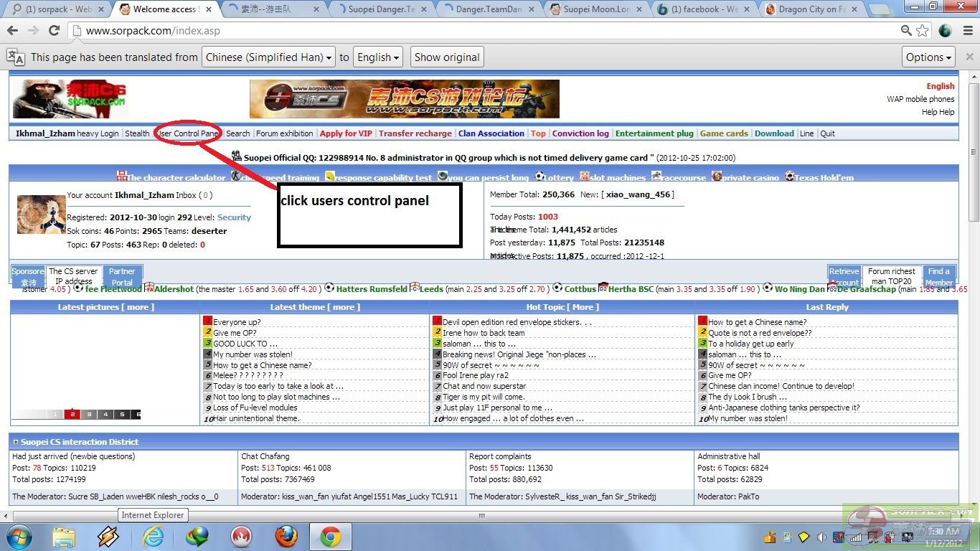Screen dimensions: 980x551
Task: Open the target language dropdown set to English
Action: click(x=377, y=57)
